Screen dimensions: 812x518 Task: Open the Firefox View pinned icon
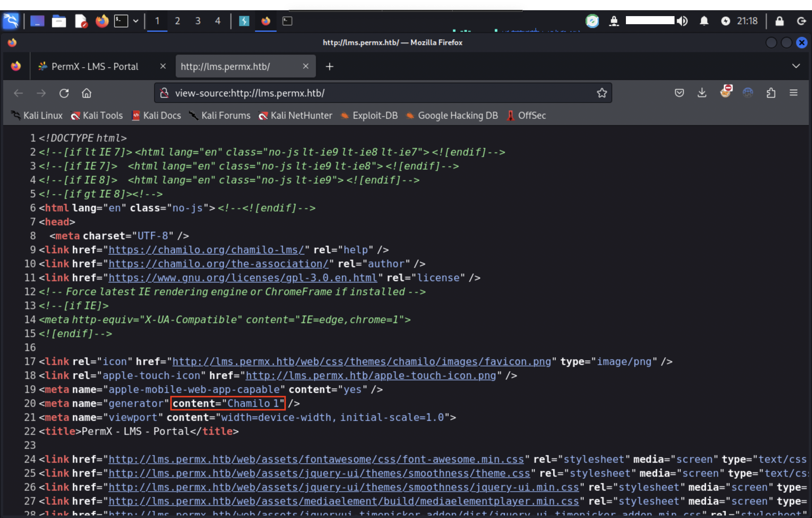16,66
